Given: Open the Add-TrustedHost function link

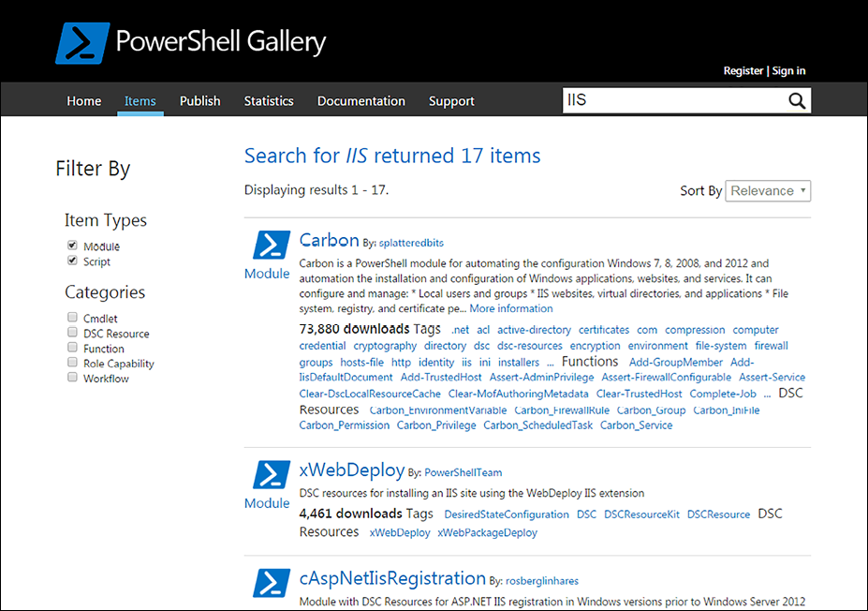Looking at the screenshot, I should 441,378.
